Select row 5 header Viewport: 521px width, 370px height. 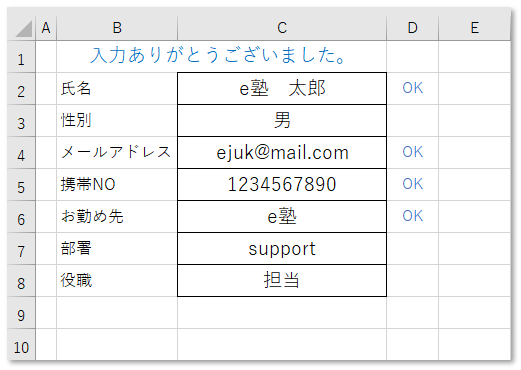pyautogui.click(x=21, y=185)
